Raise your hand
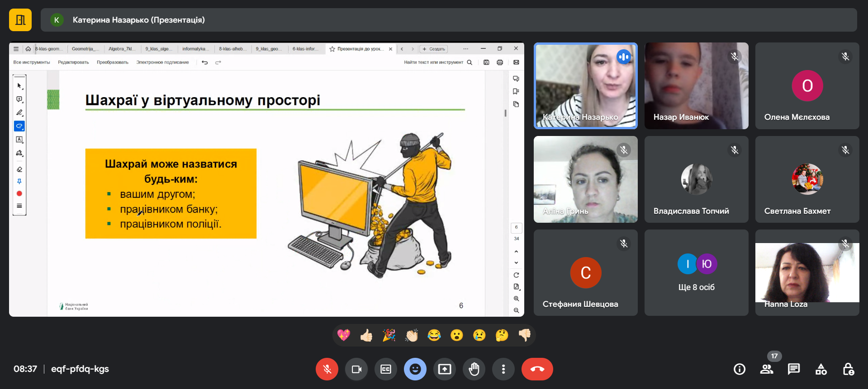 474,369
